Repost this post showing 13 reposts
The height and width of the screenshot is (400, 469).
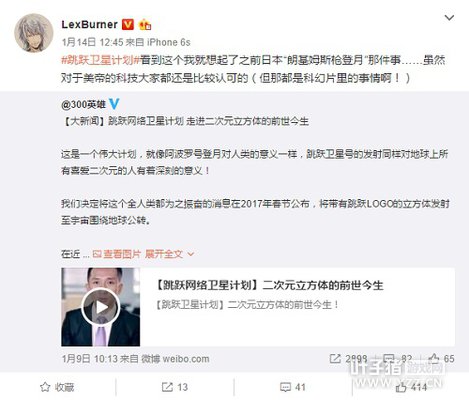175,387
